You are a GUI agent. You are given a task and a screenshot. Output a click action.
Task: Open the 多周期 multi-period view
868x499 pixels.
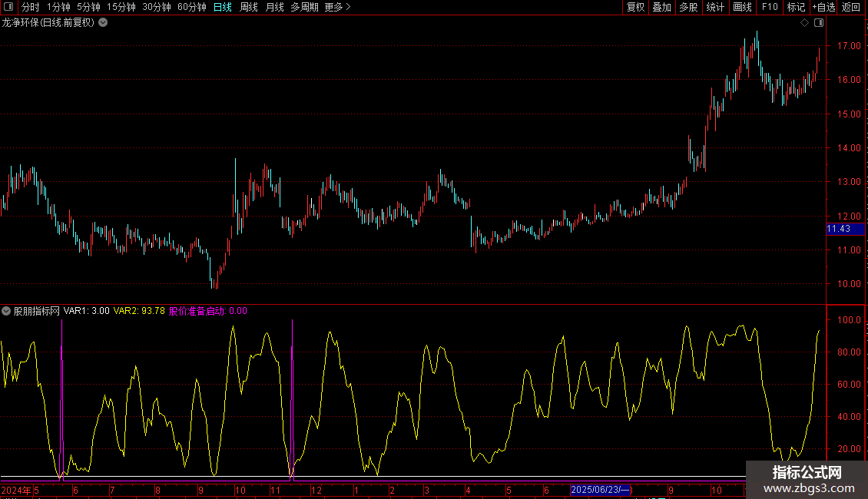point(304,7)
